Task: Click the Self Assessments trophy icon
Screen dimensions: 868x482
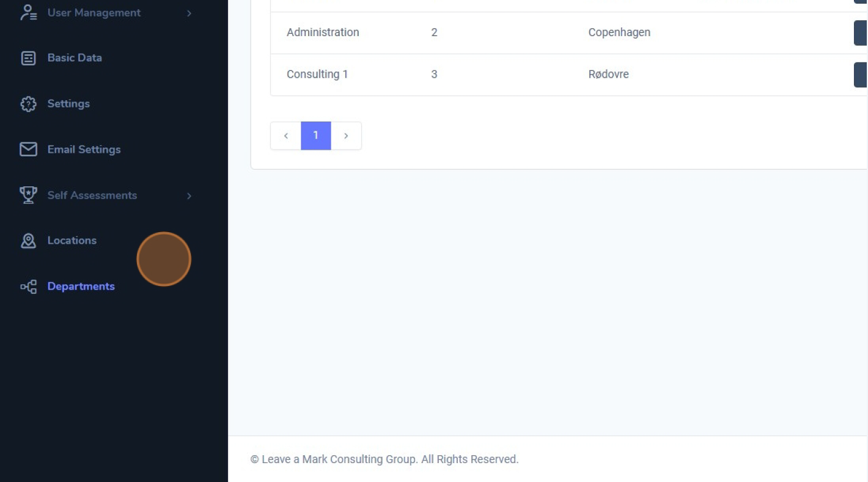Action: tap(28, 195)
